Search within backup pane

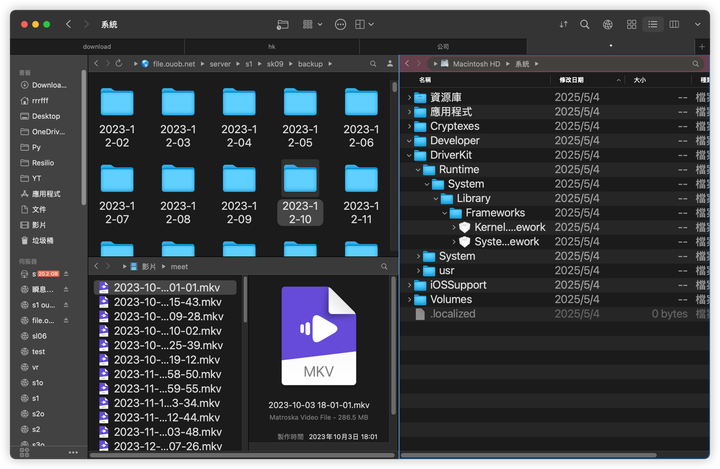coord(373,64)
